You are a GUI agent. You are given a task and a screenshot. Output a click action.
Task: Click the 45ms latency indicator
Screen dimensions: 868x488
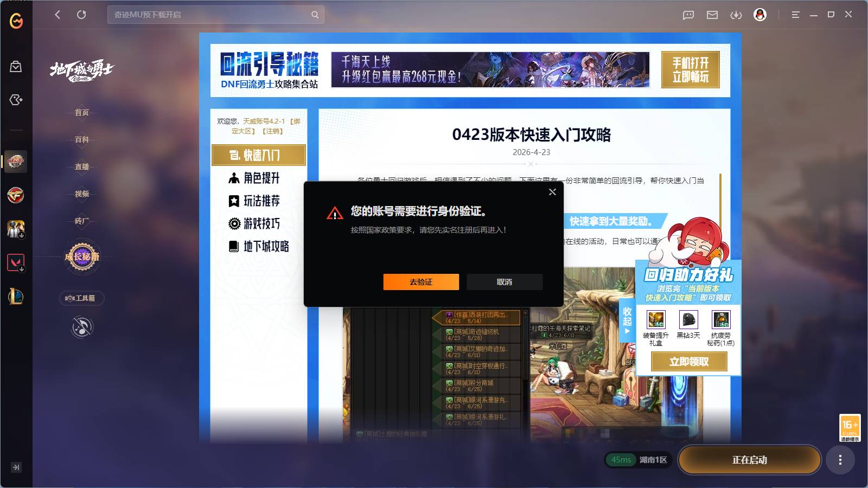point(621,460)
